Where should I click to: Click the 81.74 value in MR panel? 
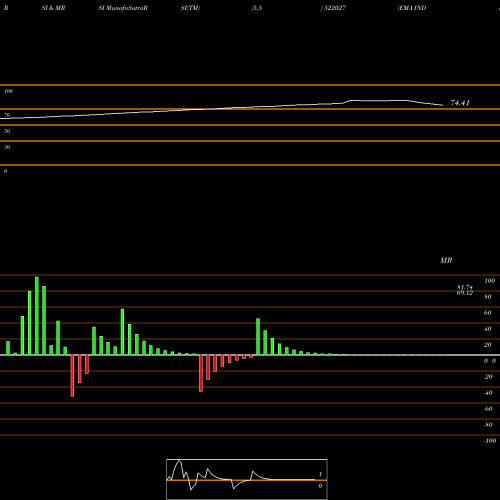[465, 287]
